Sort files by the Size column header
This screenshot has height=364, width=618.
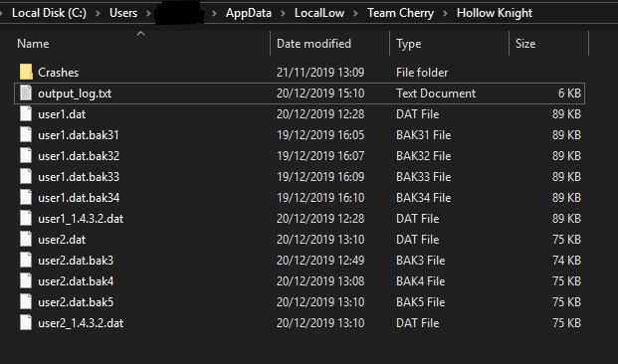coord(525,44)
